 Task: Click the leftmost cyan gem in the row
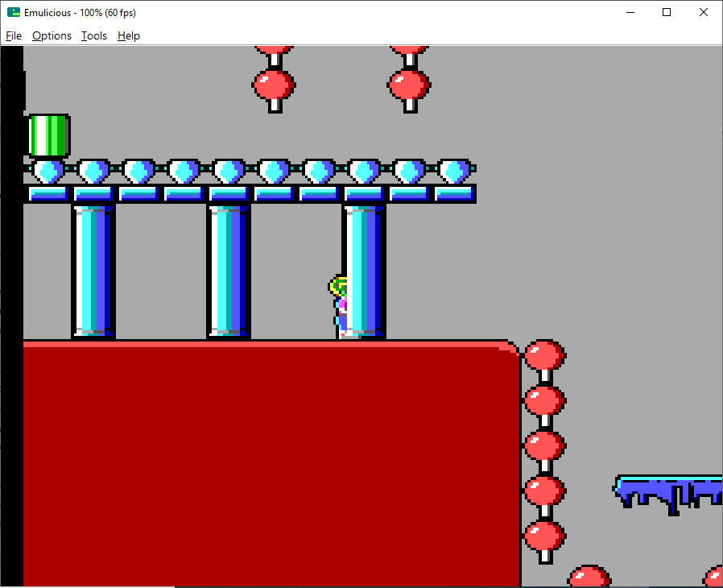point(48,171)
